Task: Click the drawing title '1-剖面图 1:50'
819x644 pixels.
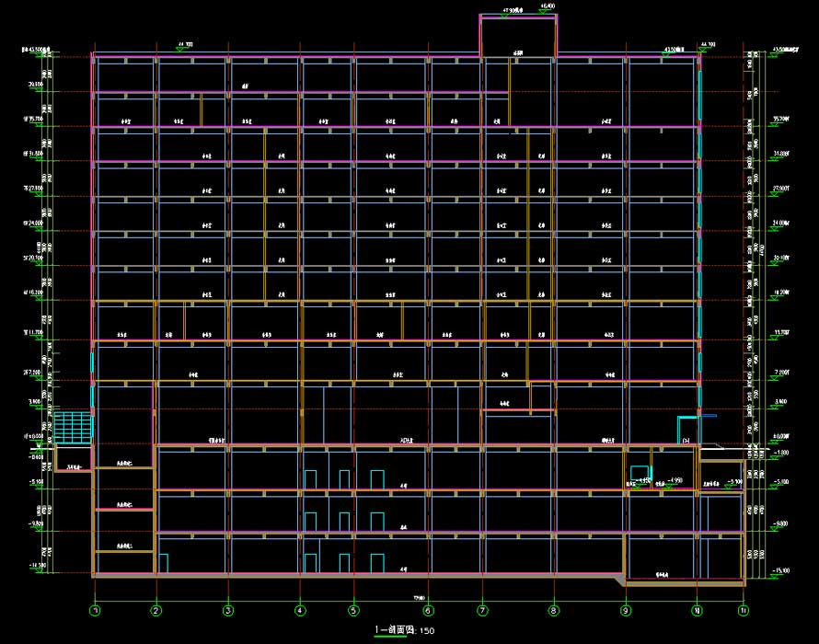Action: click(404, 630)
